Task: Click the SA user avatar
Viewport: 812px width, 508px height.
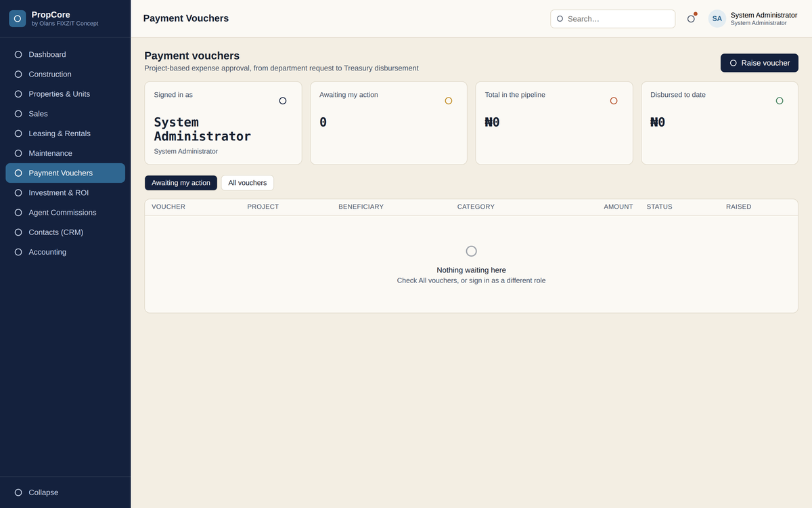Action: (717, 19)
